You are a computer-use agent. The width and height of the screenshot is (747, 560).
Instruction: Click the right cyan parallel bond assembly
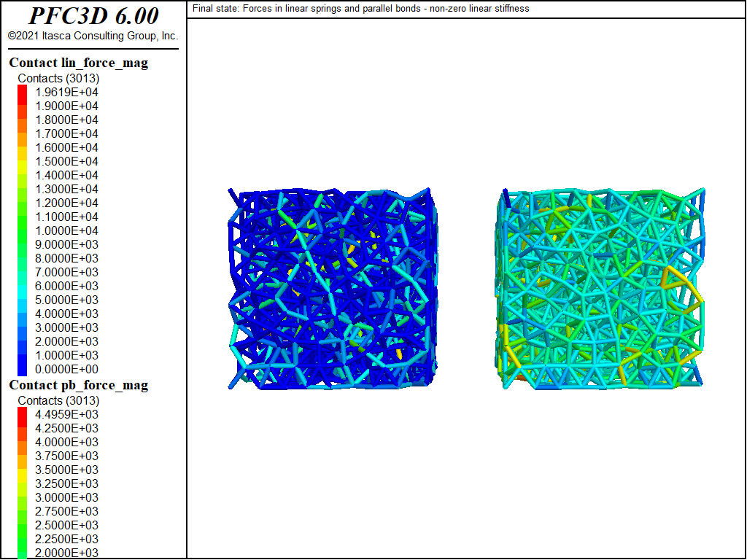(602, 289)
